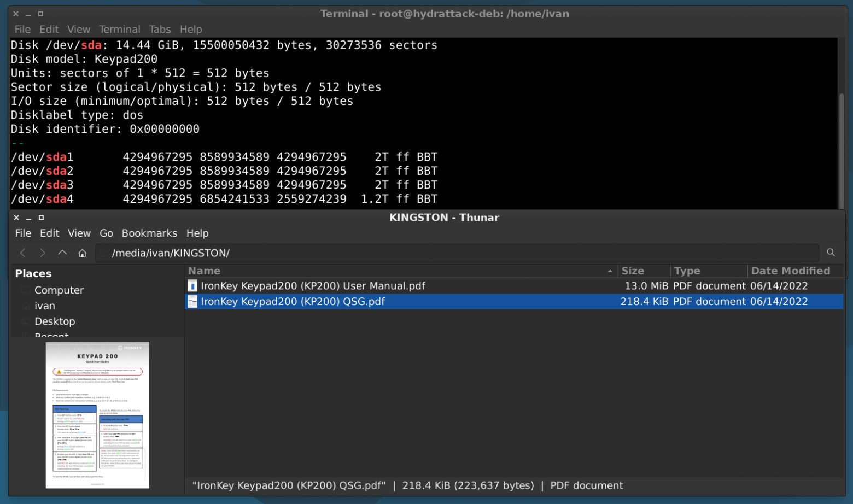Open the parent folder in Thunar
The height and width of the screenshot is (504, 853).
[62, 253]
